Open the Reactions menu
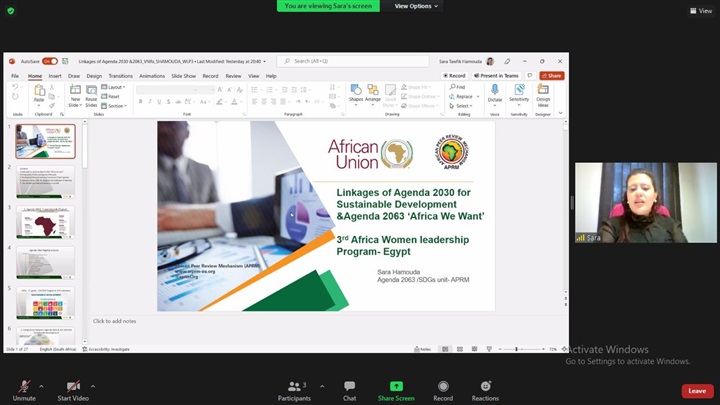The image size is (720, 405). pos(485,386)
